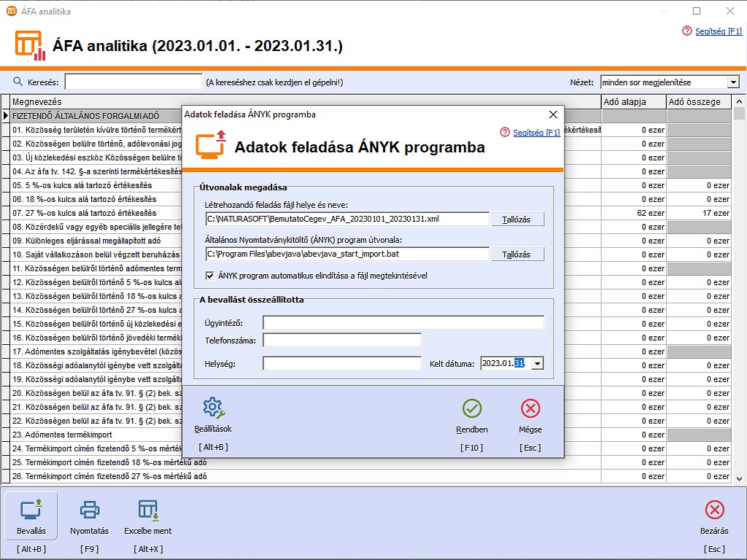Click Tallózás for ÁNYK program path

coord(517,254)
